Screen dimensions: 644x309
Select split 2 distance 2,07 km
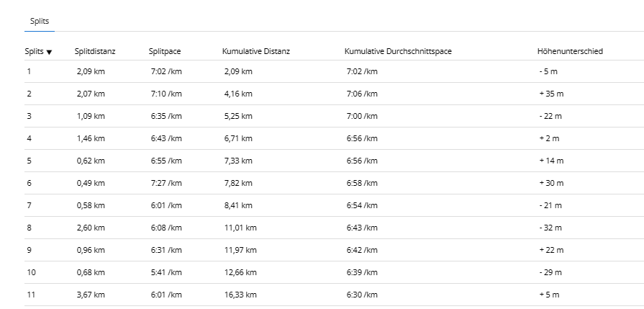(x=91, y=94)
